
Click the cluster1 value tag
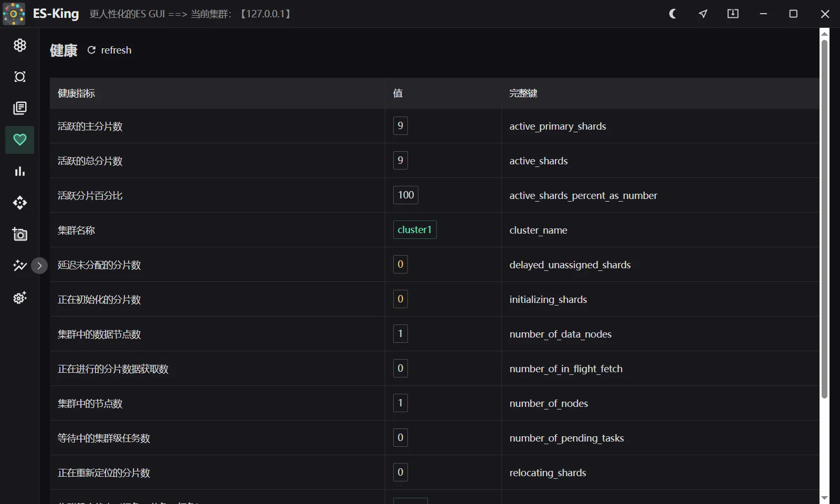pyautogui.click(x=415, y=229)
